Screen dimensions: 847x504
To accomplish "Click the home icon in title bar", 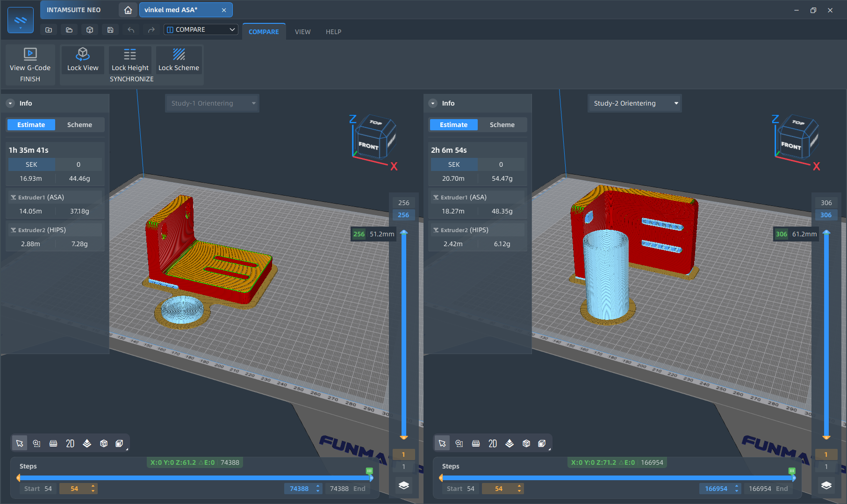I will [128, 10].
